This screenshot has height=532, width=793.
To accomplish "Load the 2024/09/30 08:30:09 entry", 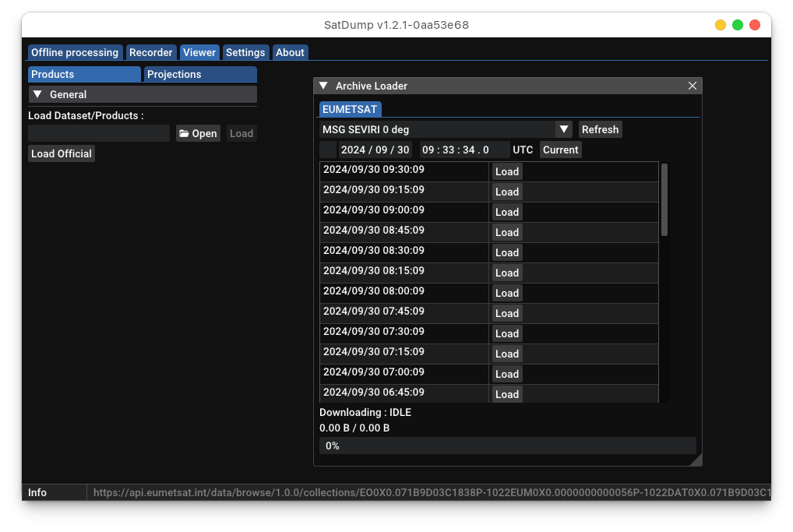I will point(507,253).
